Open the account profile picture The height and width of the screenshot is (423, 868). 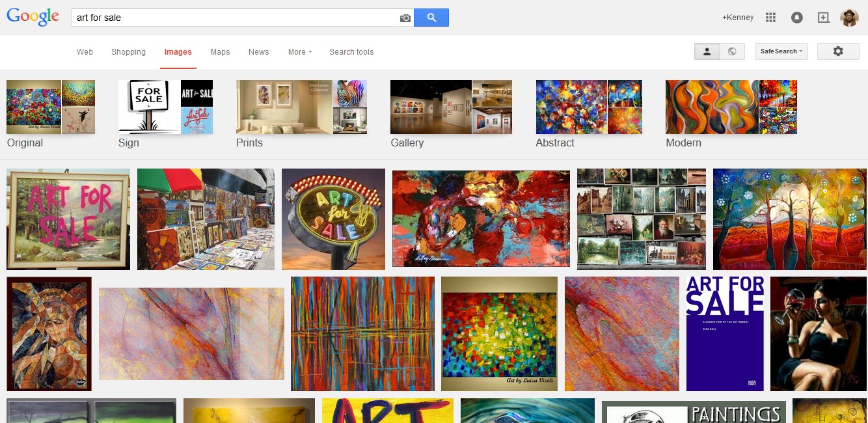tap(850, 18)
